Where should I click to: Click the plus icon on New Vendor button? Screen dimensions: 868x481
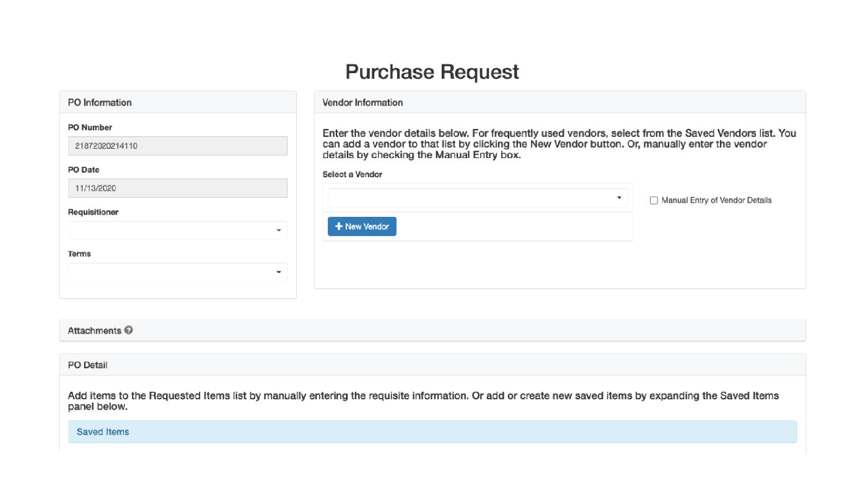pyautogui.click(x=338, y=226)
